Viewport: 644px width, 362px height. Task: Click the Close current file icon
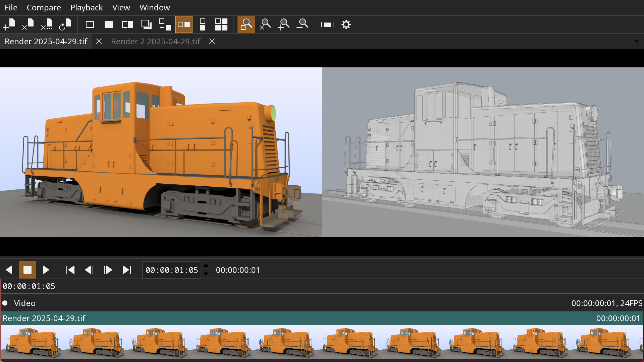point(28,24)
